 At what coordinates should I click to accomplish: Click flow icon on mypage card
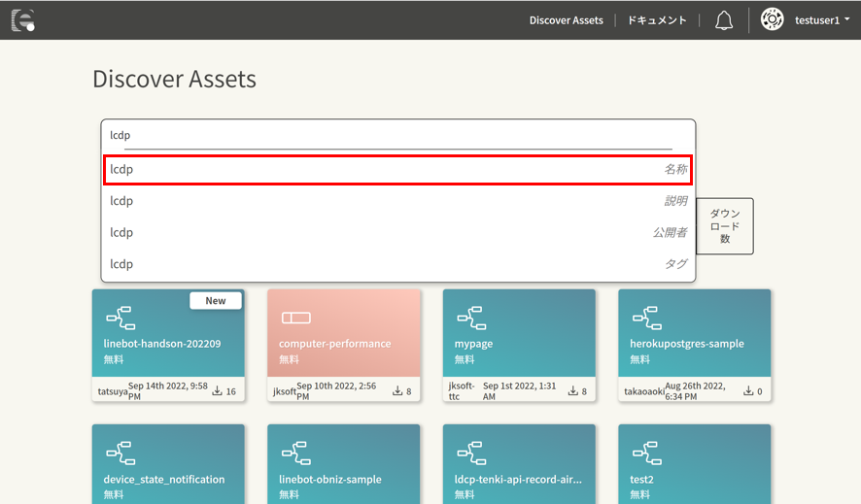[471, 319]
